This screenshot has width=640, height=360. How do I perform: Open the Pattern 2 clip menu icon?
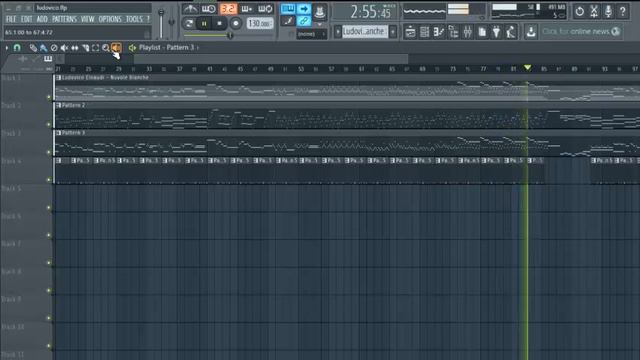[x=58, y=105]
